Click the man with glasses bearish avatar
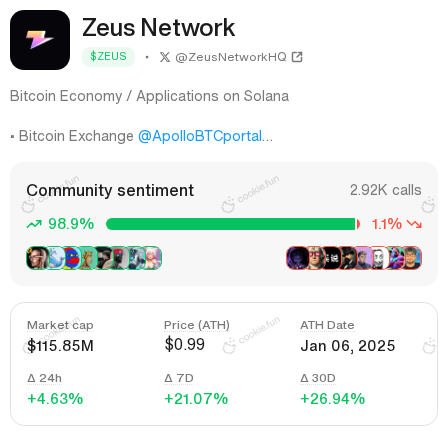This screenshot has height=436, width=448. point(413,258)
